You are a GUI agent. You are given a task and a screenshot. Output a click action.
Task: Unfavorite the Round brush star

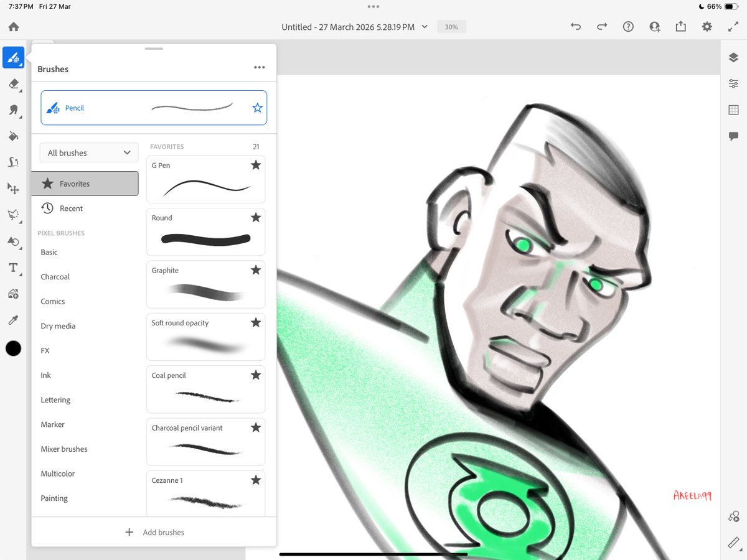point(255,217)
